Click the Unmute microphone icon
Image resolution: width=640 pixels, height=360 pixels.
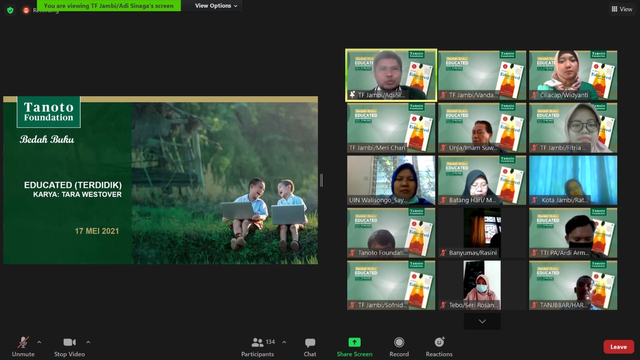point(23,342)
